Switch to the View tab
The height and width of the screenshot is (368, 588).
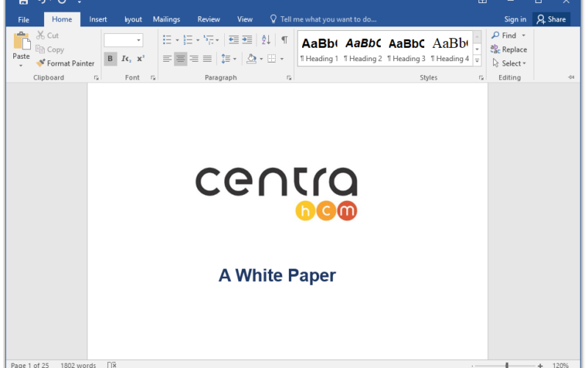pyautogui.click(x=245, y=19)
